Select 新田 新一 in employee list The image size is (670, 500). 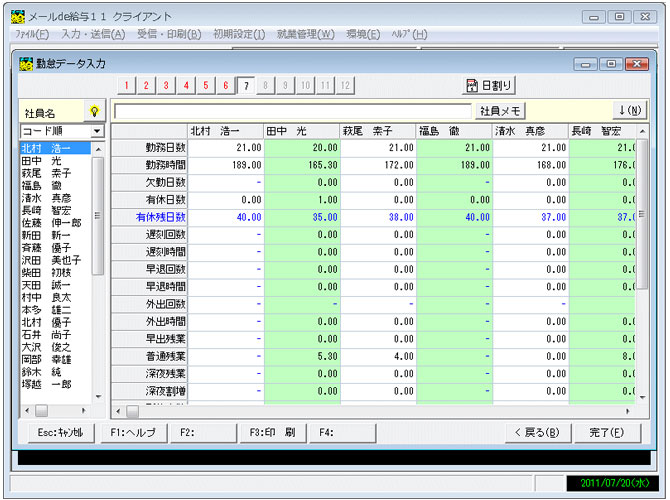(x=56, y=235)
